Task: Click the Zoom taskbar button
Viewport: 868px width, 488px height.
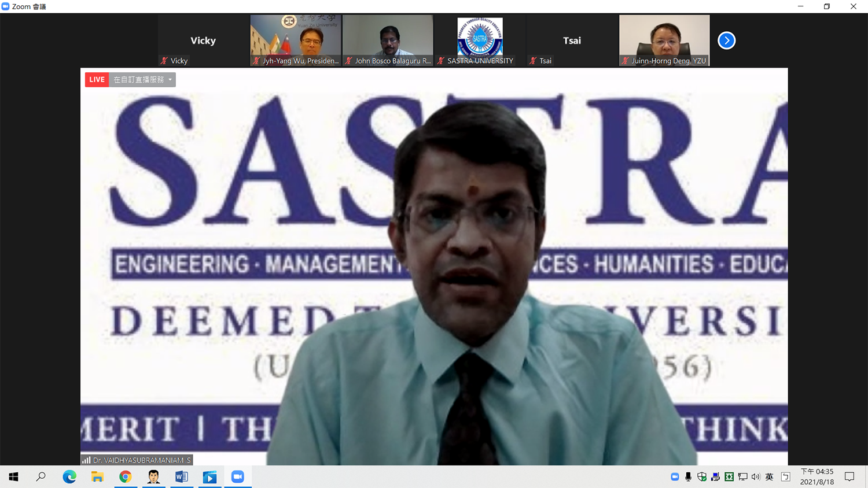Action: pyautogui.click(x=238, y=477)
